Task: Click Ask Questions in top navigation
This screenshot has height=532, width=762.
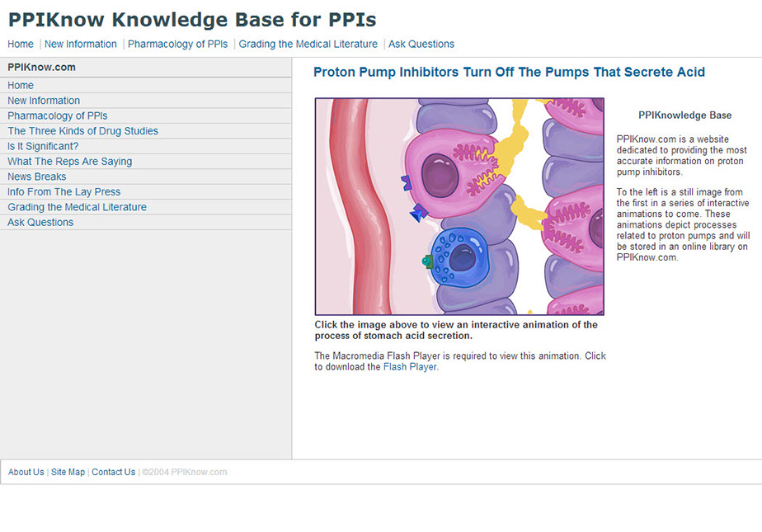Action: [421, 45]
